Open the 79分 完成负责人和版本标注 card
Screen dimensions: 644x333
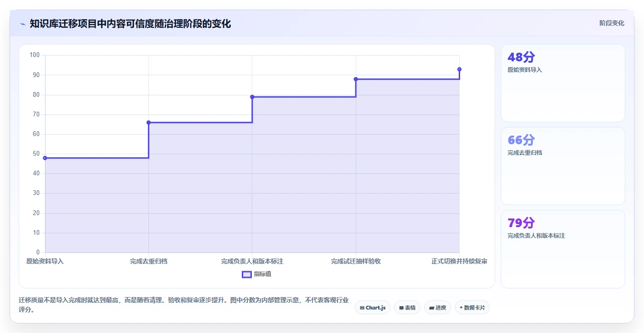(x=563, y=249)
